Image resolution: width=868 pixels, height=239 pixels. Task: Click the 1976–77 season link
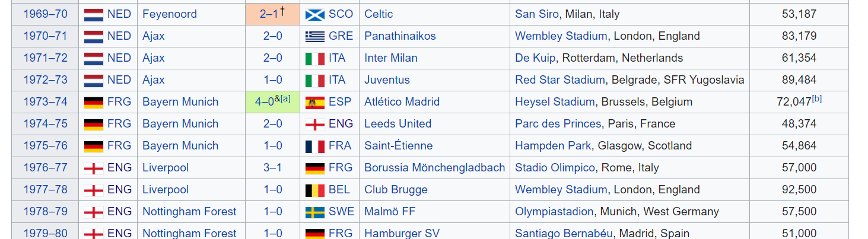point(46,168)
